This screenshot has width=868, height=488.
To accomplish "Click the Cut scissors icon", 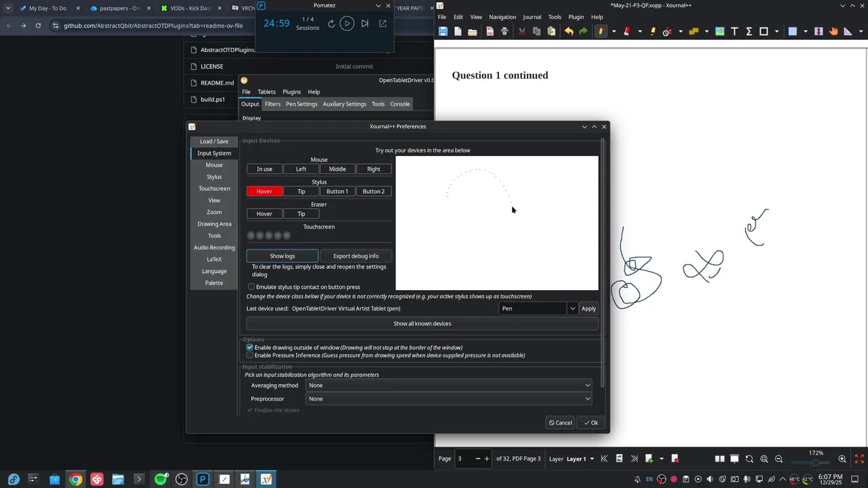I will (x=521, y=31).
